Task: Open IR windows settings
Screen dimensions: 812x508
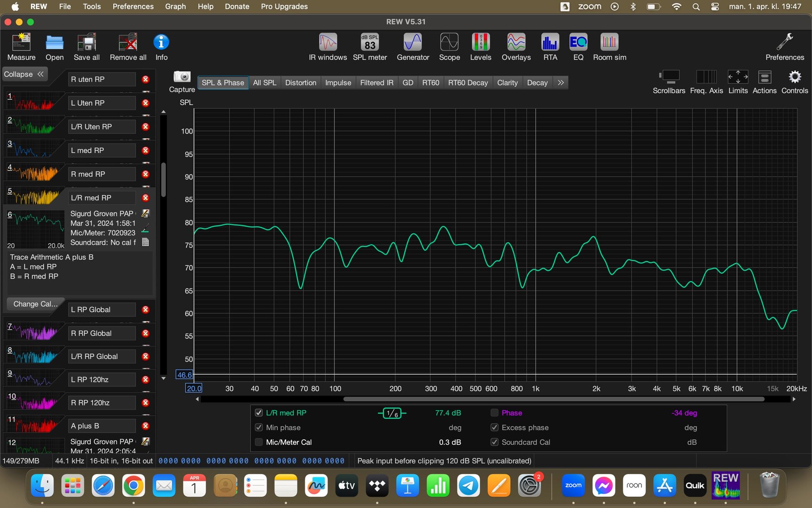Action: coord(328,47)
